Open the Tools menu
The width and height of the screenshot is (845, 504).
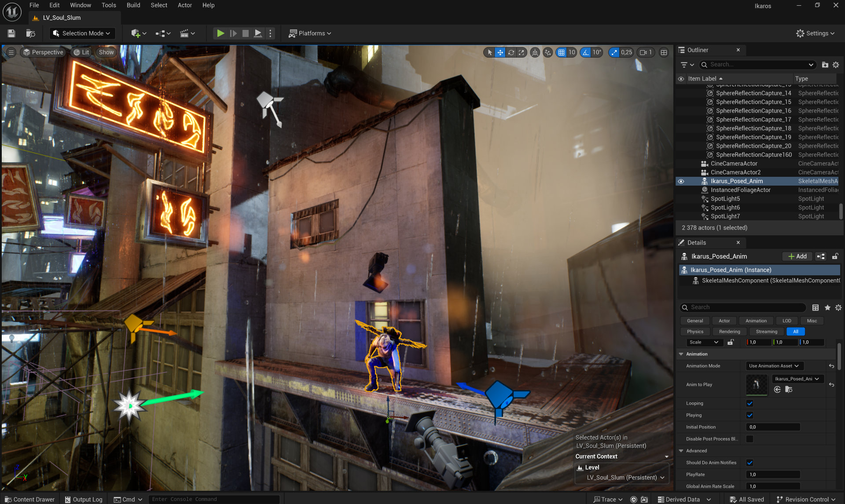[x=109, y=5]
